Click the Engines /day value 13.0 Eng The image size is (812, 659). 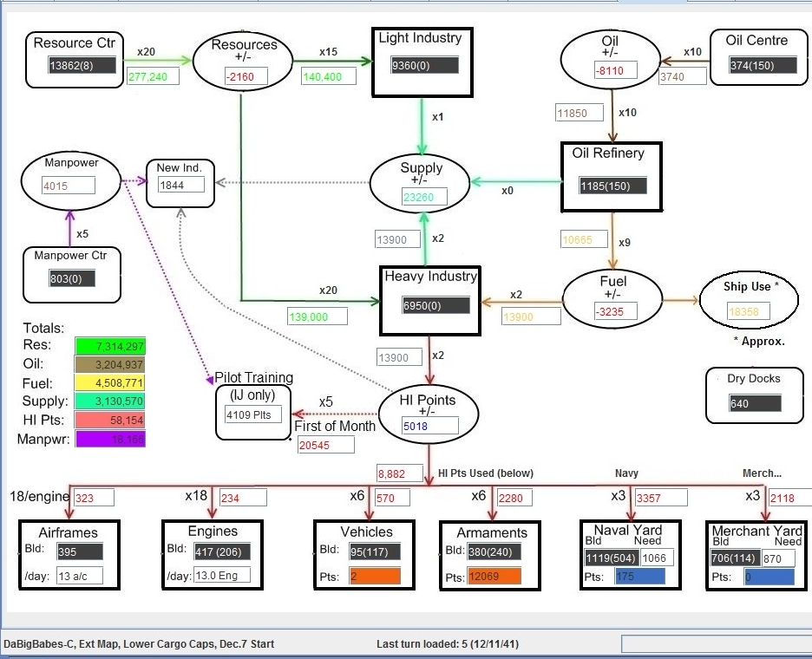coord(221,575)
